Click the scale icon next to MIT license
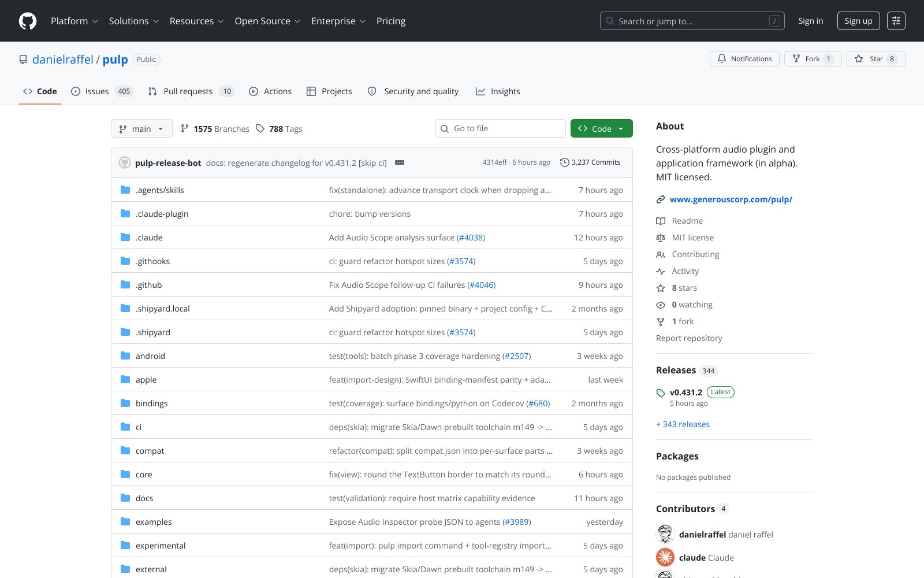This screenshot has height=578, width=924. (661, 238)
